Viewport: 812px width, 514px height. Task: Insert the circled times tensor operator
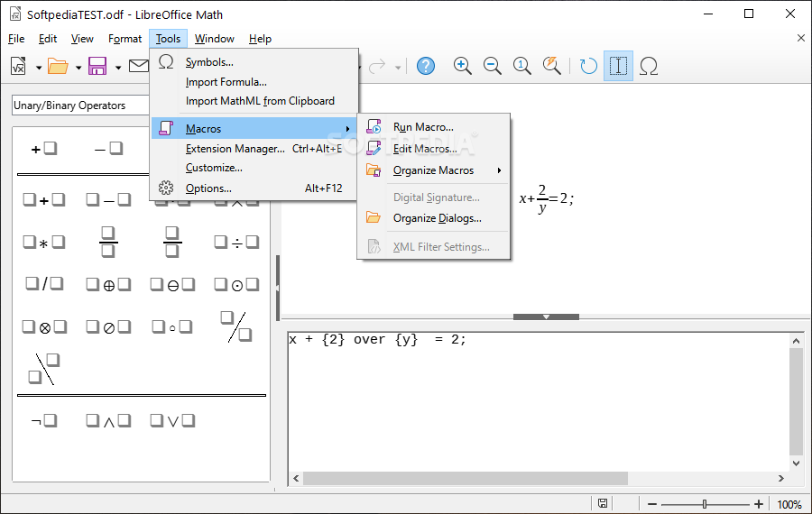(x=44, y=327)
